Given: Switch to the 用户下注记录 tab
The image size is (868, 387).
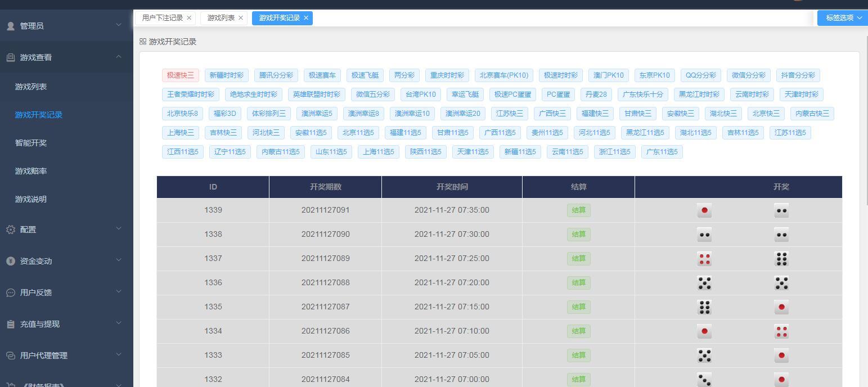Looking at the screenshot, I should (162, 18).
